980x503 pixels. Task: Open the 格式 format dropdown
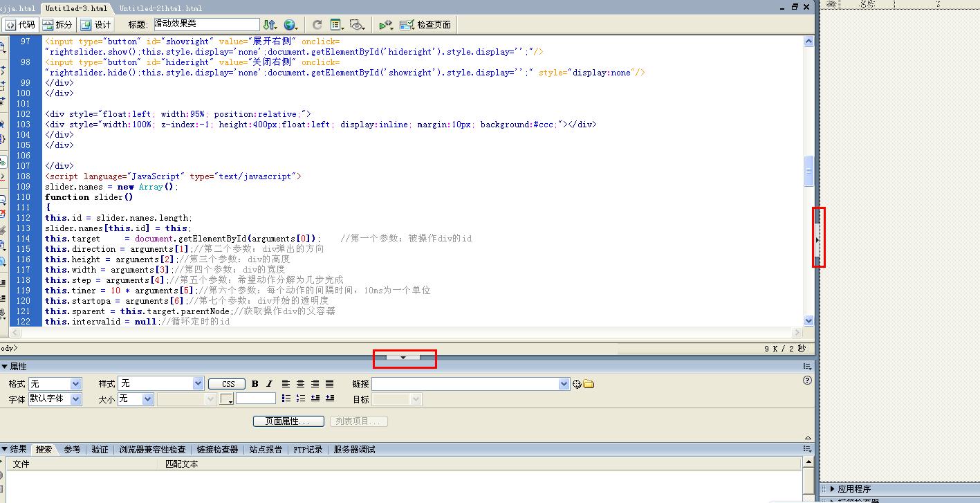coord(55,383)
